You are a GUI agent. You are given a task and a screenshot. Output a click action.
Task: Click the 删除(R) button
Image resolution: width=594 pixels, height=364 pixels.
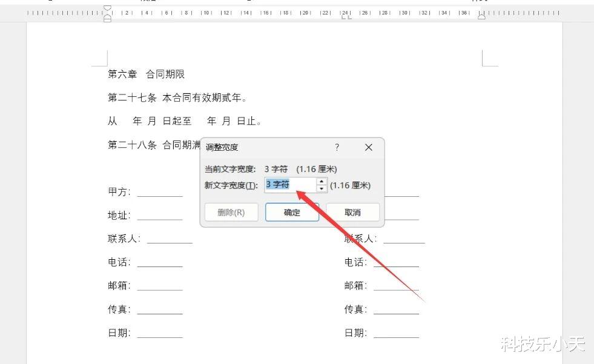[231, 213]
